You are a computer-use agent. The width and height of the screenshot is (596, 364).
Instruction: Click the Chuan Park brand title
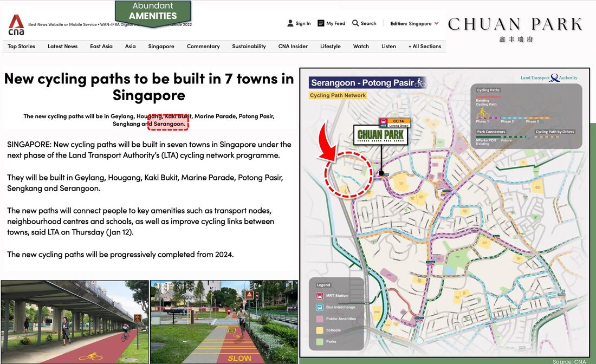pos(515,24)
